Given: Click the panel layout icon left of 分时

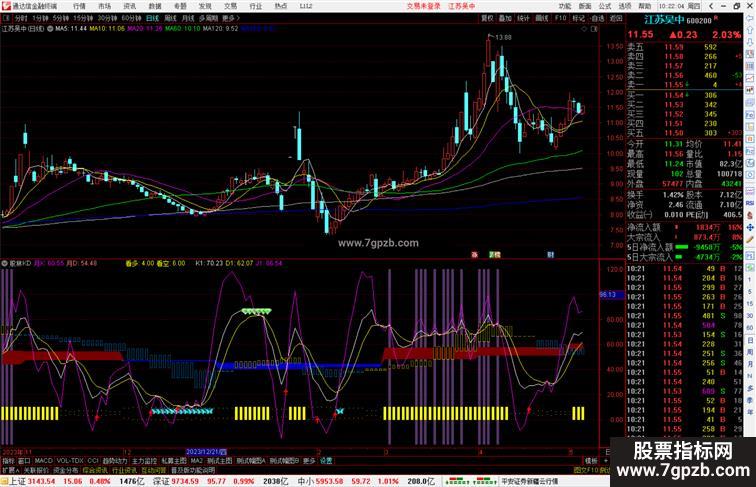Looking at the screenshot, I should [6, 18].
